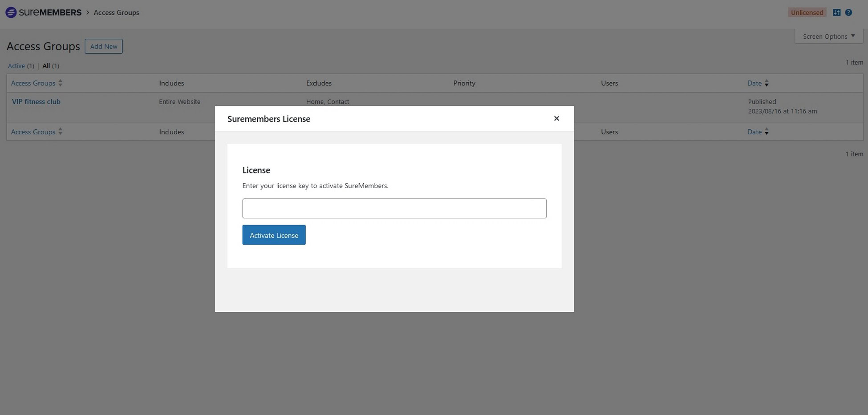Click Access Groups breadcrumb text
The height and width of the screenshot is (415, 868).
coord(116,12)
